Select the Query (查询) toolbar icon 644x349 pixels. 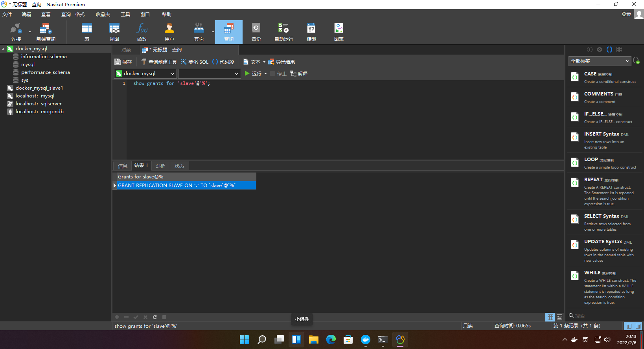[x=229, y=32]
